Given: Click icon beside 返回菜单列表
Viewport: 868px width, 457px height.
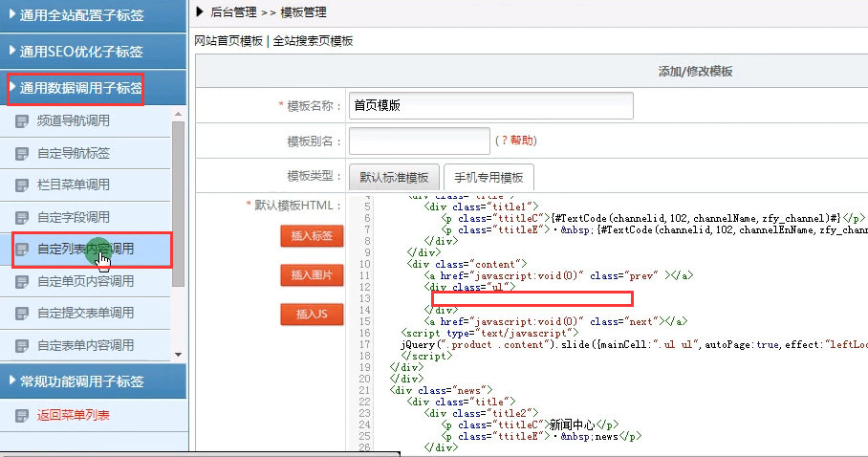Looking at the screenshot, I should click(22, 416).
